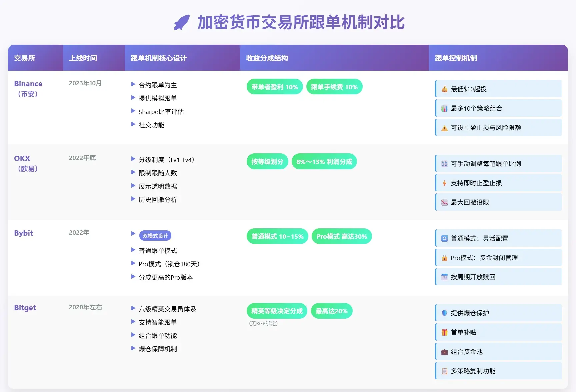The image size is (576, 392).
Task: Select the 跟单控制机制 column header
Action: [x=498, y=58]
